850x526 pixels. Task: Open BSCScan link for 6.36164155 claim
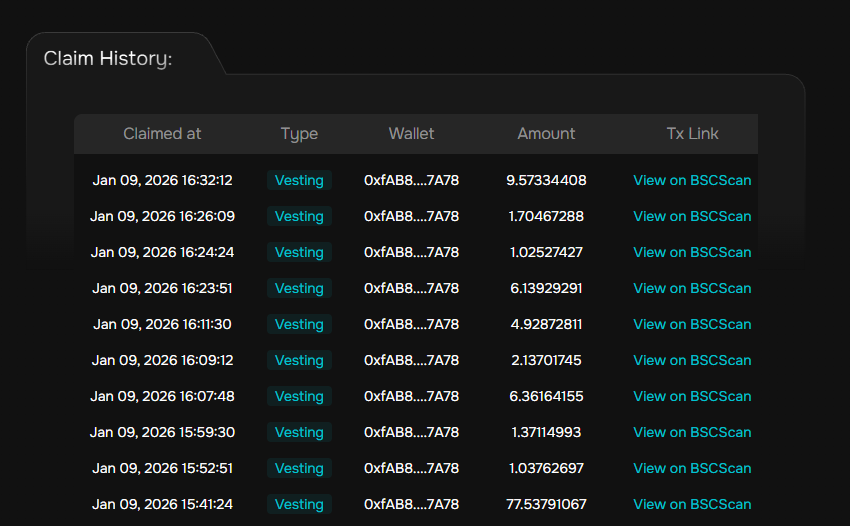click(692, 397)
